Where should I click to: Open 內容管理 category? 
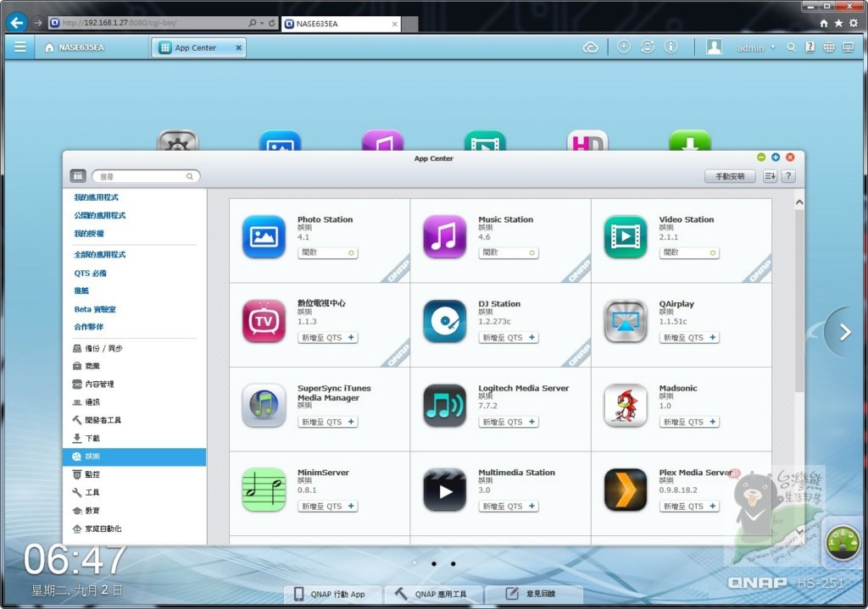(x=93, y=385)
